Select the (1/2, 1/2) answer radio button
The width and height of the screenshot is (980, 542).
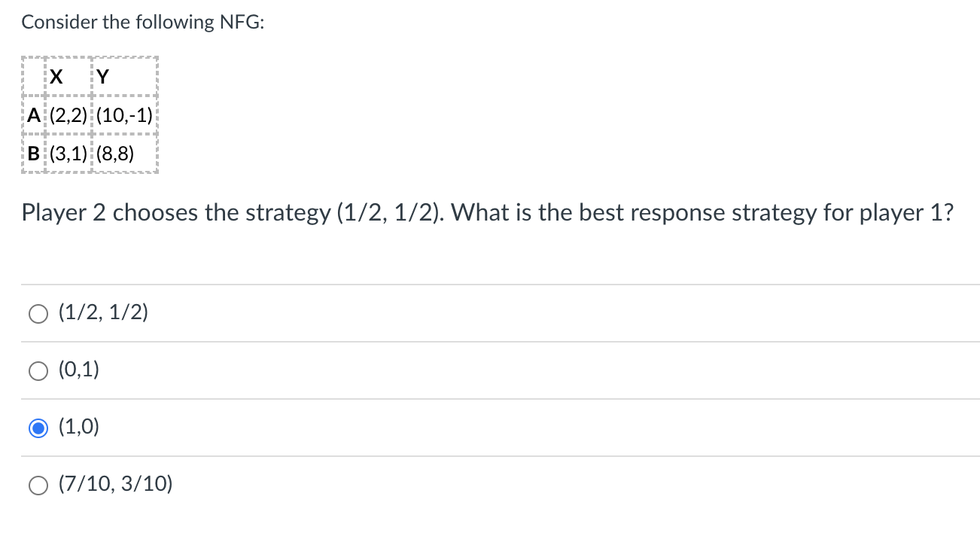pyautogui.click(x=38, y=313)
